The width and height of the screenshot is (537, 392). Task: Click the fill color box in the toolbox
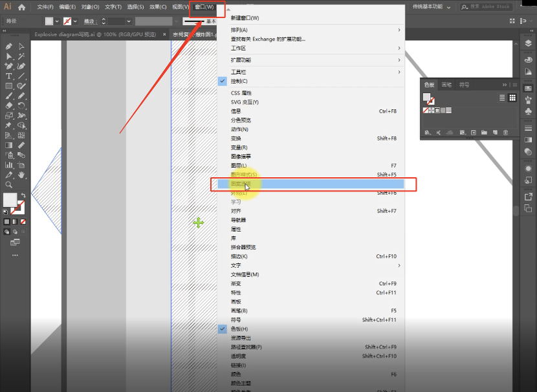[10, 200]
